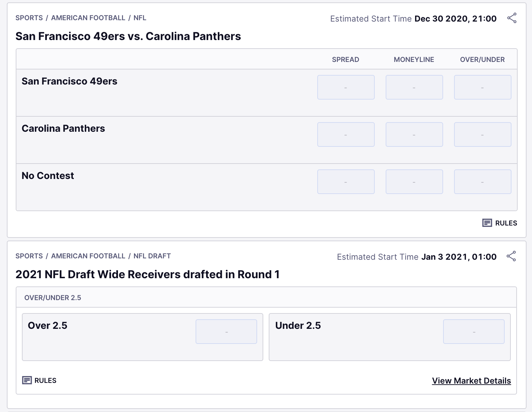
Task: Click SPORTS breadcrumb in the NFL market header
Action: coord(29,18)
